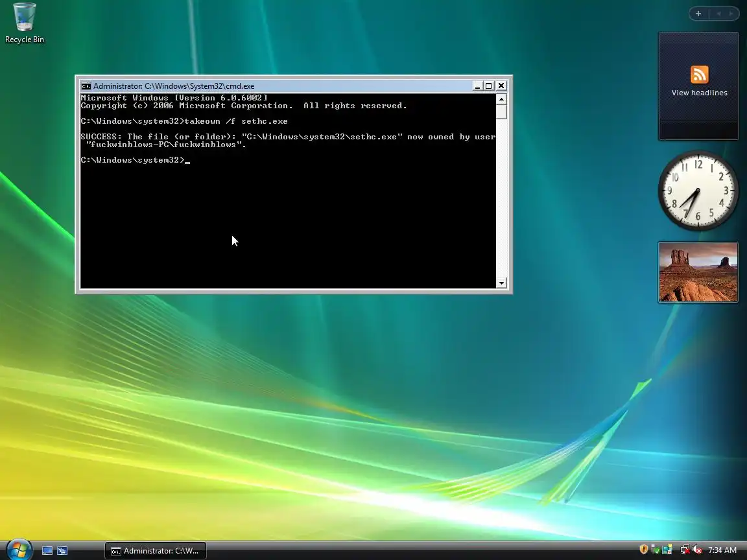This screenshot has height=560, width=747.
Task: Click the orange RSS feed icon
Action: [x=700, y=75]
